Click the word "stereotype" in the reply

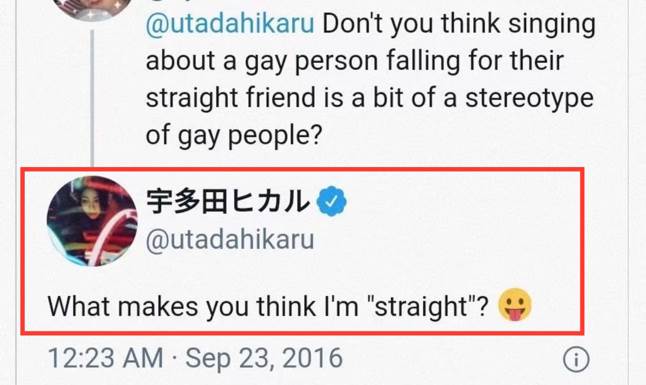pos(529,100)
